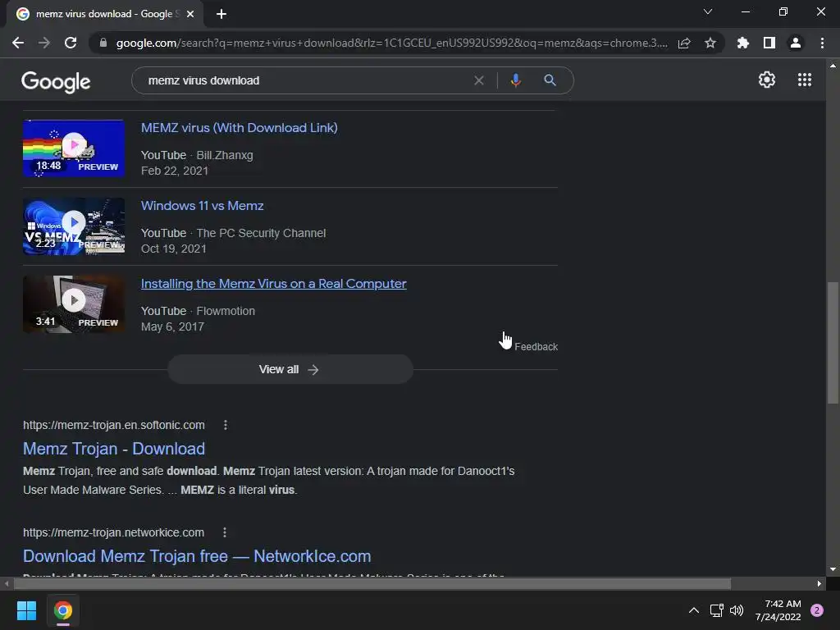The image size is (840, 630).
Task: Send Feedback on video results
Action: click(536, 347)
